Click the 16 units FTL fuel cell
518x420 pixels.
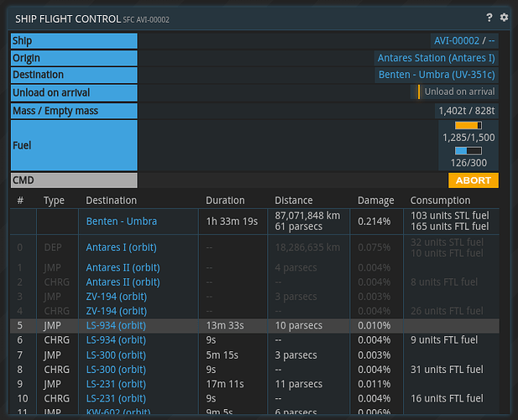point(447,398)
